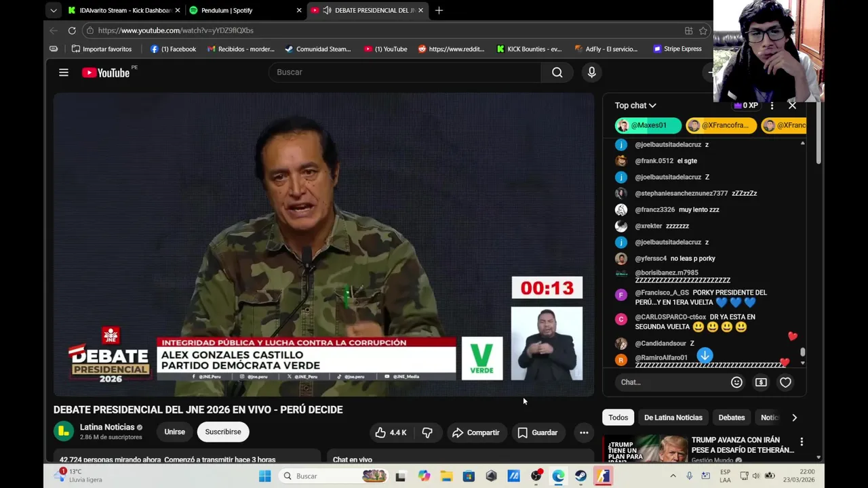
Task: Click the Suscribirse button
Action: (223, 432)
